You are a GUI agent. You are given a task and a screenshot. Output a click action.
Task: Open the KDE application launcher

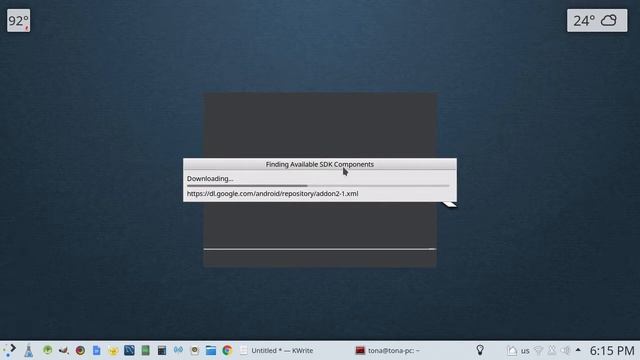tap(10, 350)
